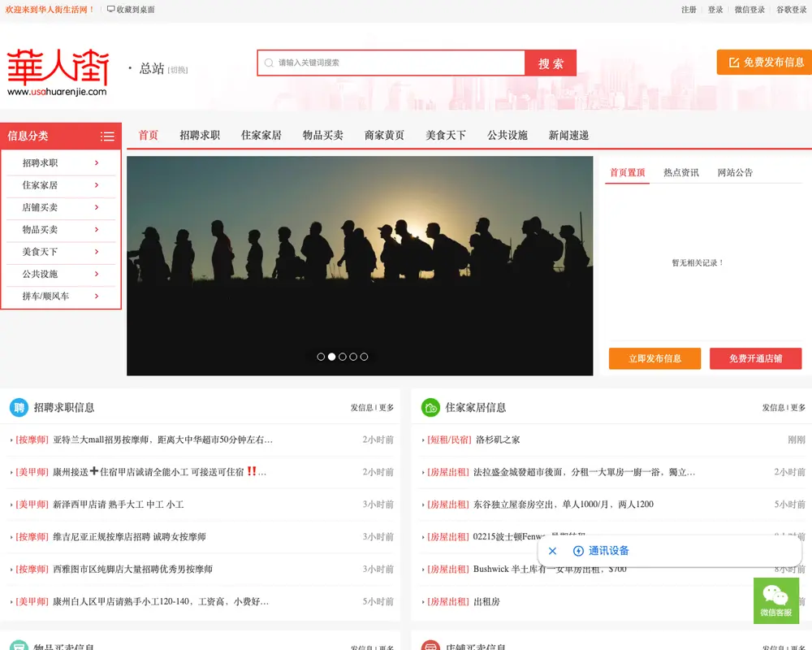Expand the 公共设施 sidebar category arrow
Viewport: 812px width, 650px height.
(x=97, y=274)
